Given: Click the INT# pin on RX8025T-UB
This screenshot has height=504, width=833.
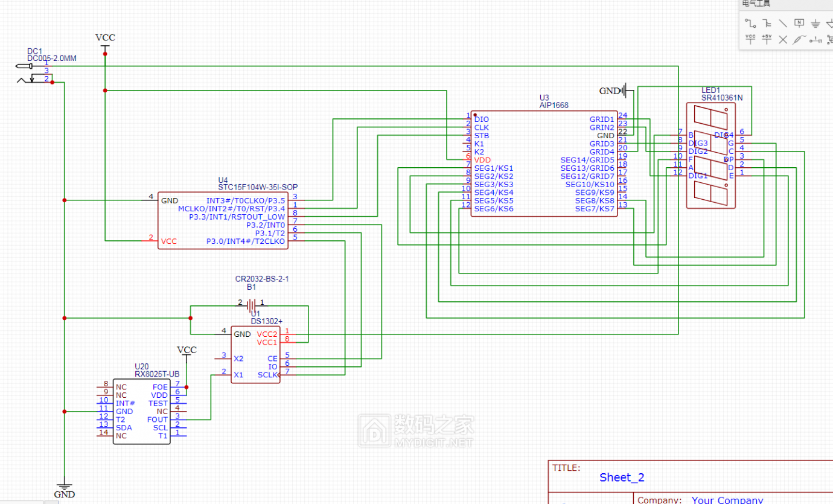Looking at the screenshot, I should pyautogui.click(x=125, y=403).
